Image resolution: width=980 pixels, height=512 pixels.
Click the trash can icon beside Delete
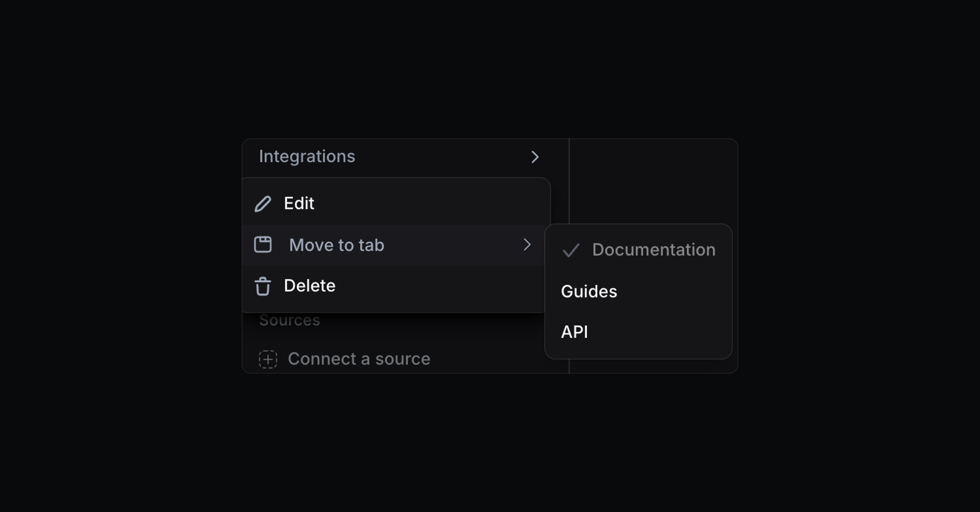[263, 286]
